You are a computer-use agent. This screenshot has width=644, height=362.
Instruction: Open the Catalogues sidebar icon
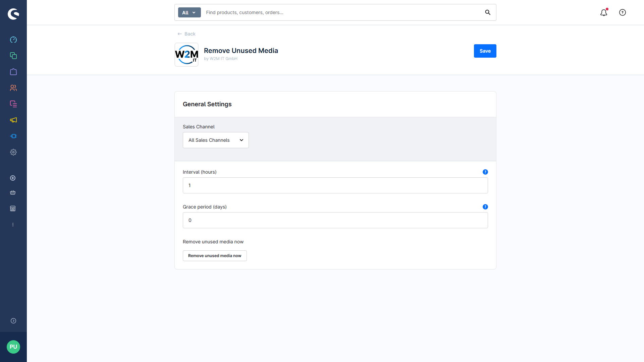[13, 56]
